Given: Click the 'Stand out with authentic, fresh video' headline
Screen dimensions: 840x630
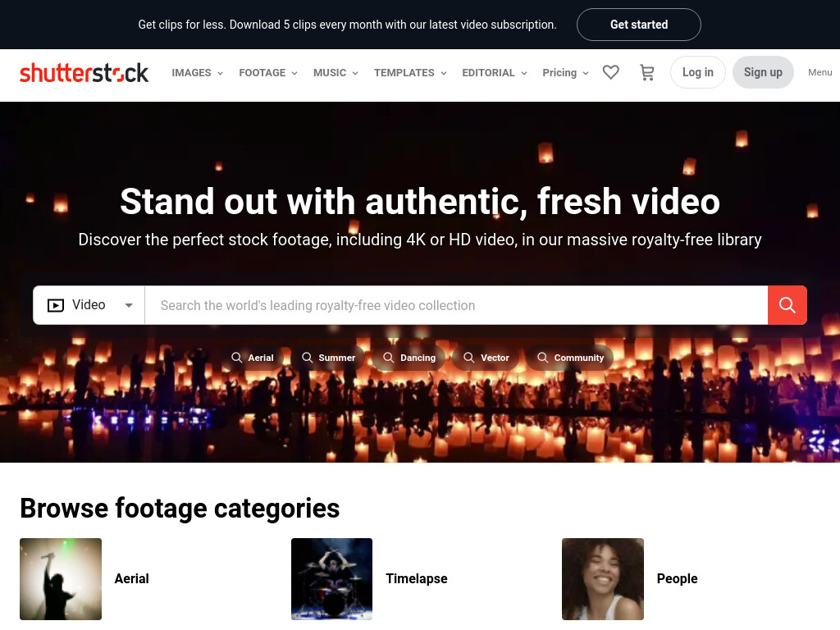Looking at the screenshot, I should [x=420, y=202].
